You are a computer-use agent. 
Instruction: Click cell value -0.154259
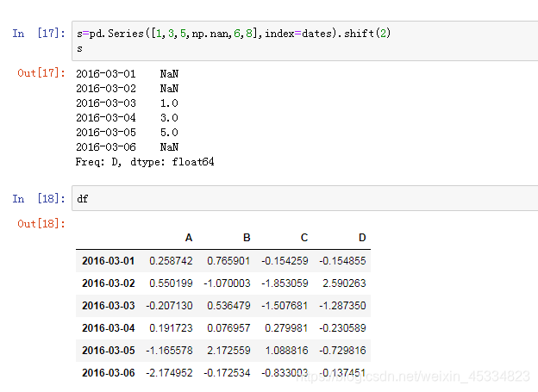(x=285, y=261)
